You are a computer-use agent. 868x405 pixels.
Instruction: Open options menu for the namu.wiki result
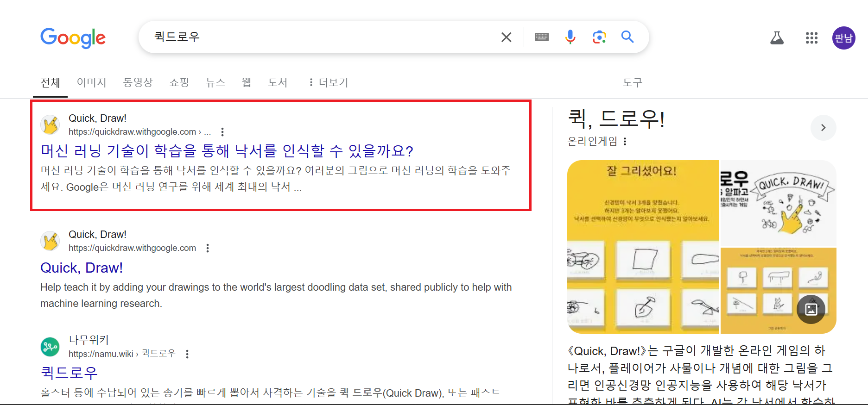pos(187,354)
